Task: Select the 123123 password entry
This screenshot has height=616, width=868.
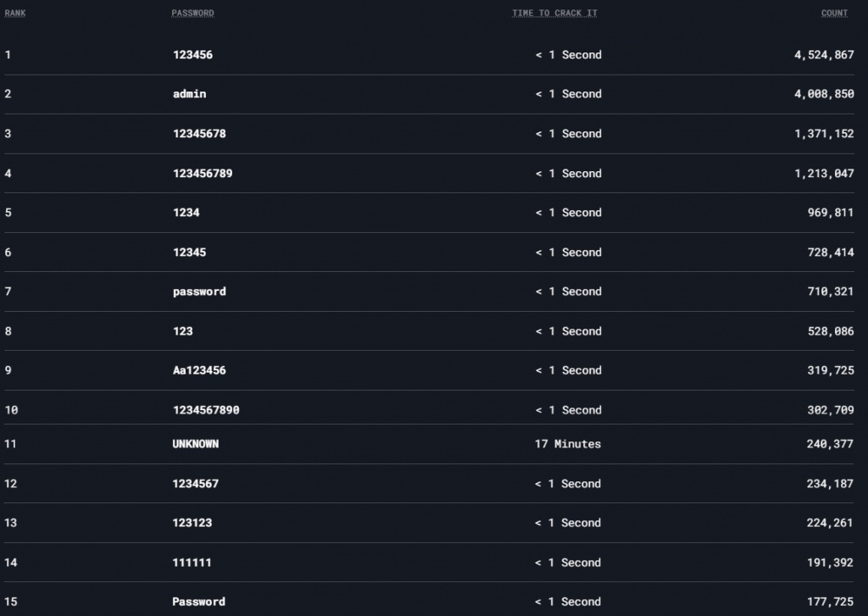Action: tap(192, 523)
